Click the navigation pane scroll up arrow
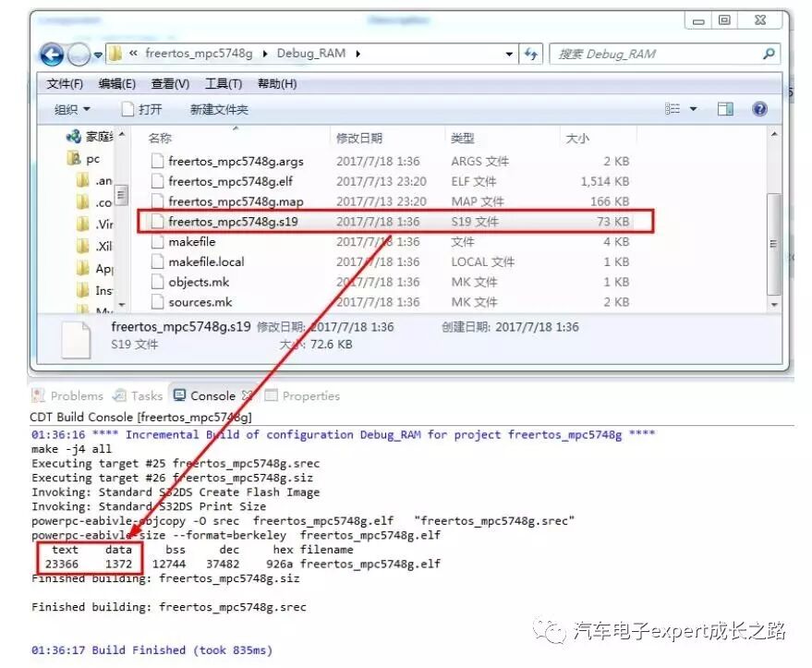The image size is (812, 668). click(x=122, y=134)
